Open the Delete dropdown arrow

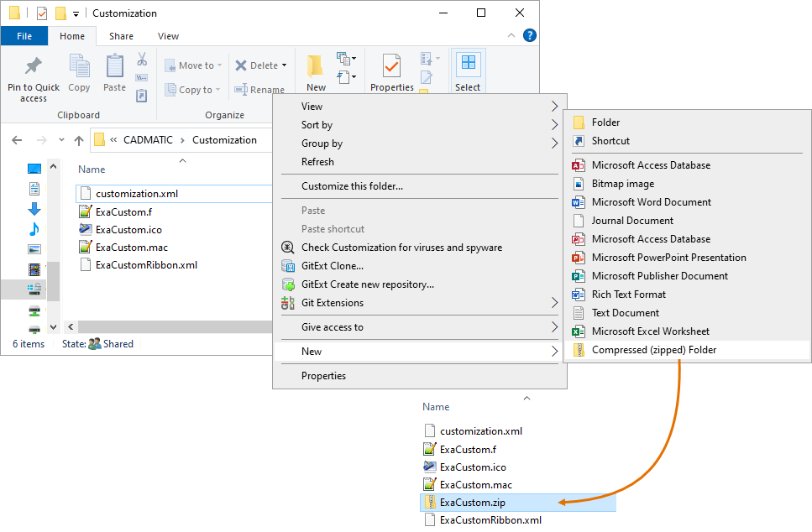(284, 65)
